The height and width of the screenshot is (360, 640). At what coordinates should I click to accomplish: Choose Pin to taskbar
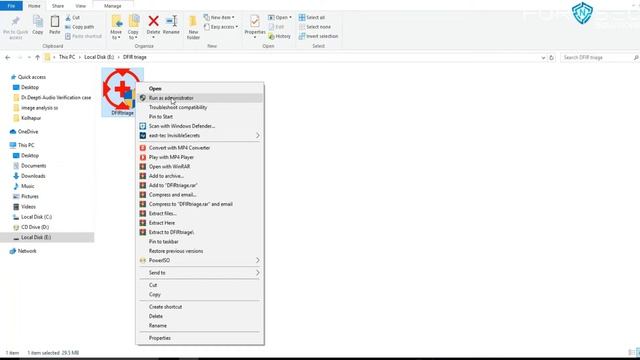coord(200,242)
